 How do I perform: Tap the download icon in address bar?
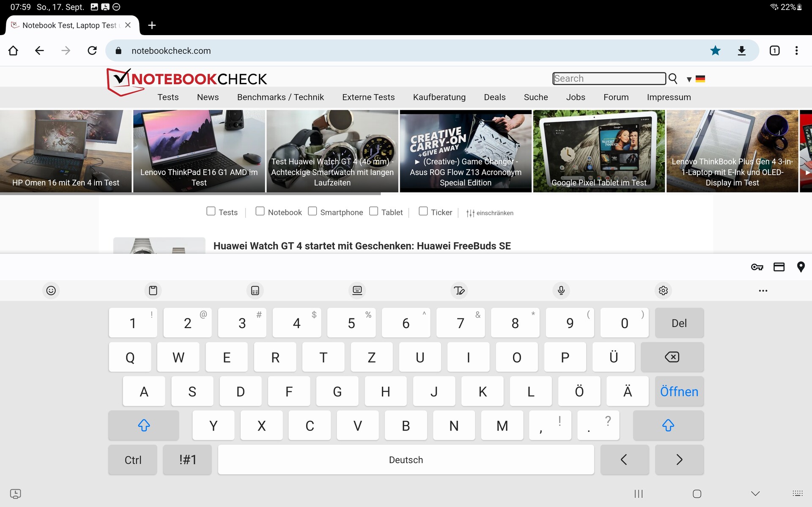coord(741,51)
